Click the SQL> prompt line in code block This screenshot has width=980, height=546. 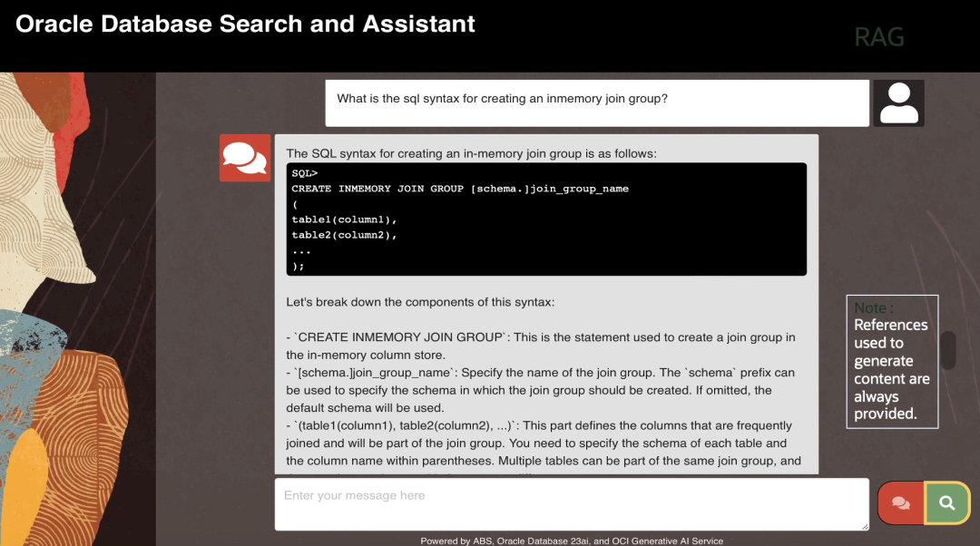click(304, 173)
